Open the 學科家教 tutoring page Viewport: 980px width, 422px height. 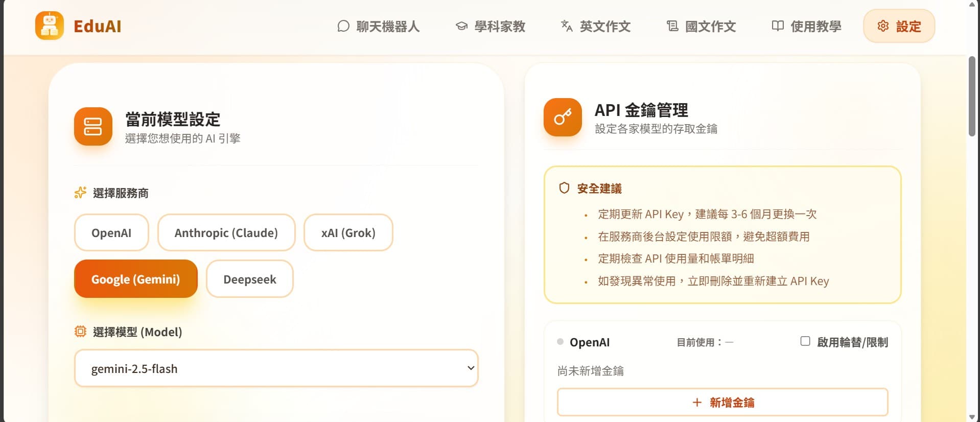[491, 26]
